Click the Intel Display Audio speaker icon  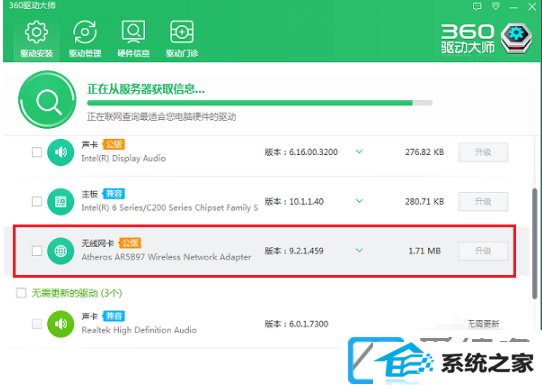[60, 152]
